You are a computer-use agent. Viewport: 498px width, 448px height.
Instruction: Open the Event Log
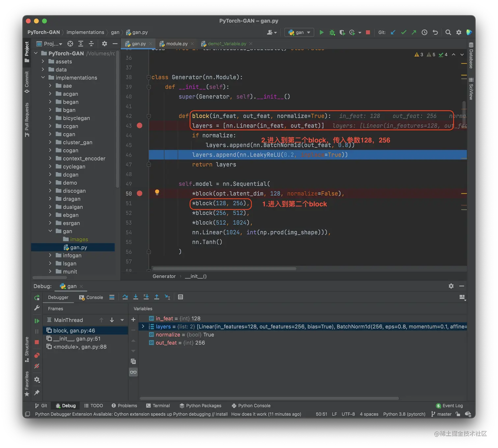pos(449,406)
